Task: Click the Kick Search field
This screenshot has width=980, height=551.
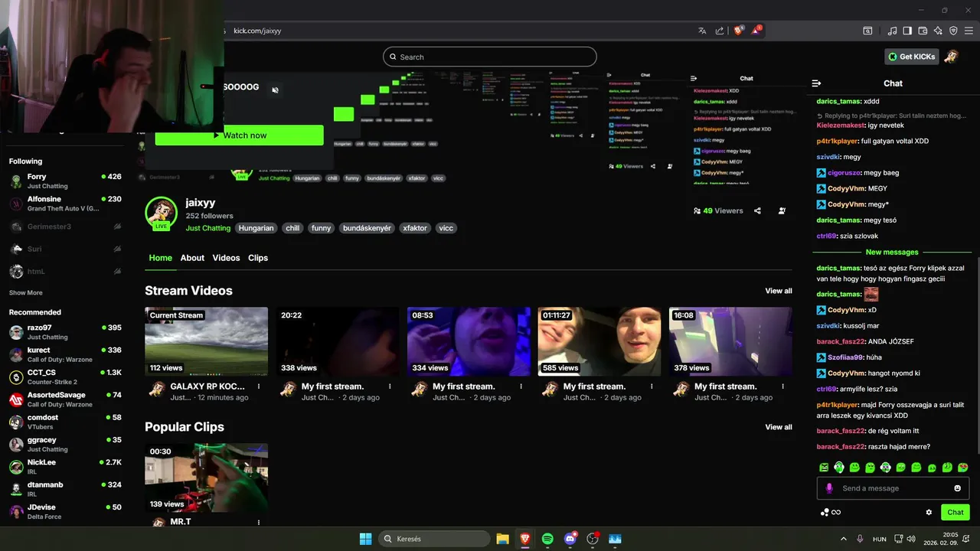Action: point(490,57)
